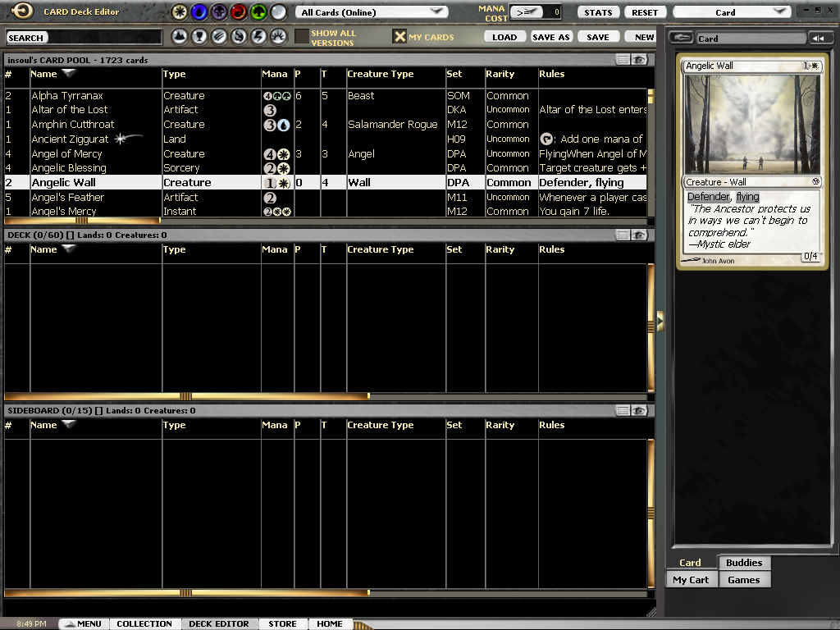Click the SAVE AS button

coord(550,37)
